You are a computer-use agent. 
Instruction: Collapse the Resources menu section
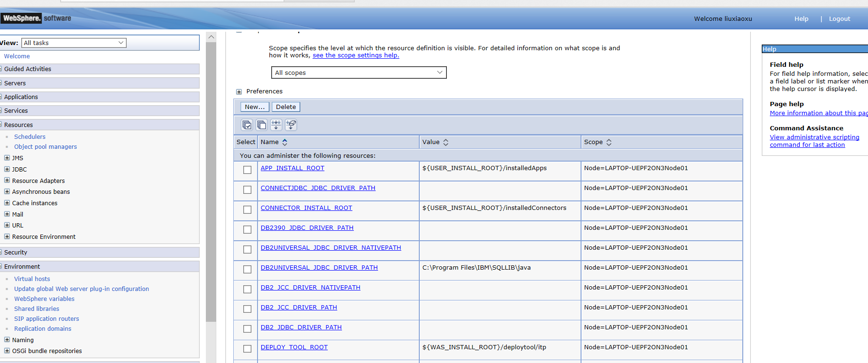point(99,125)
